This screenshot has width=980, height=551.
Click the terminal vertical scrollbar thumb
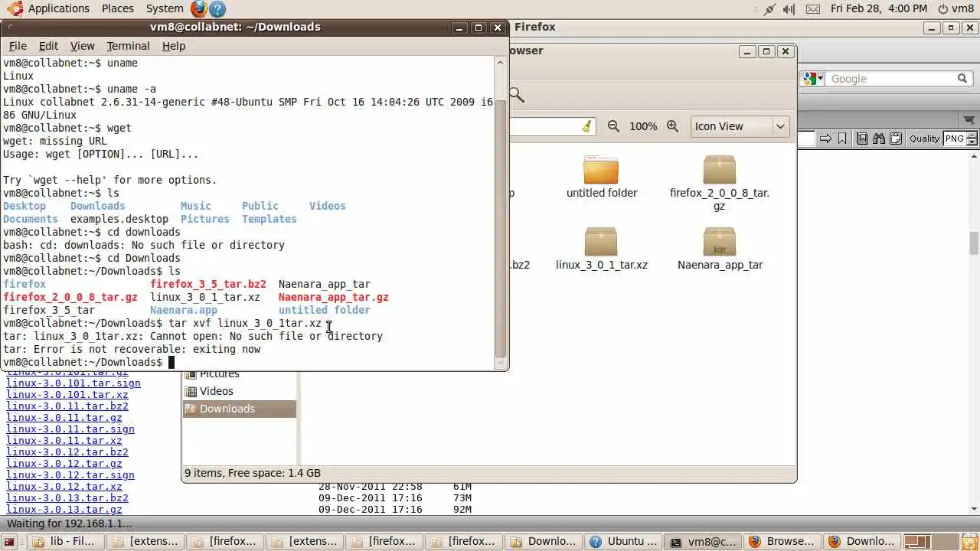[501, 228]
